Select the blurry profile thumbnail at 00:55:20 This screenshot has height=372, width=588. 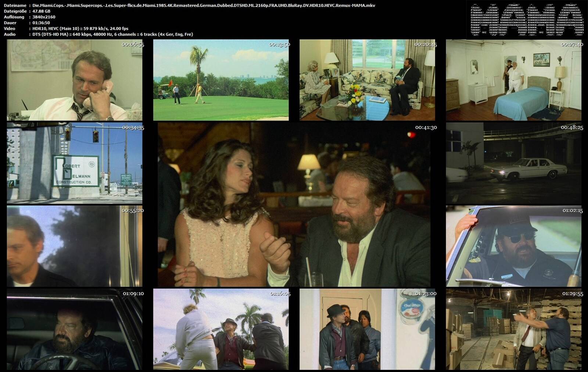pyautogui.click(x=75, y=246)
